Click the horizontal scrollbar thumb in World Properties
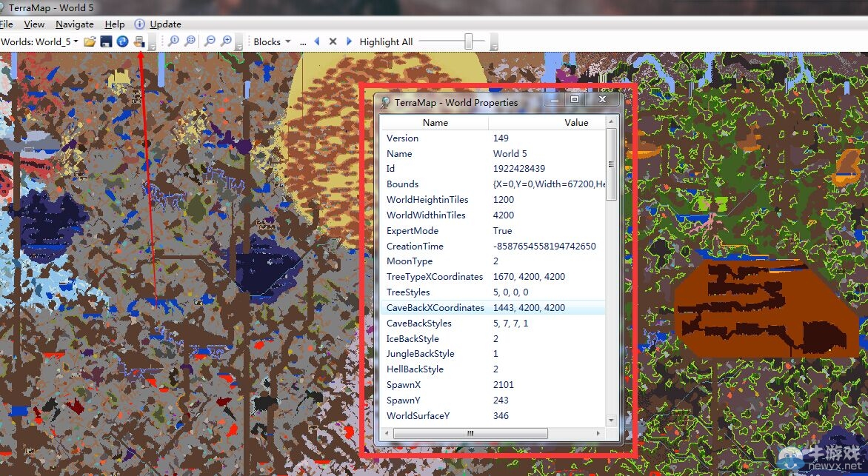The width and height of the screenshot is (868, 476). [x=470, y=433]
